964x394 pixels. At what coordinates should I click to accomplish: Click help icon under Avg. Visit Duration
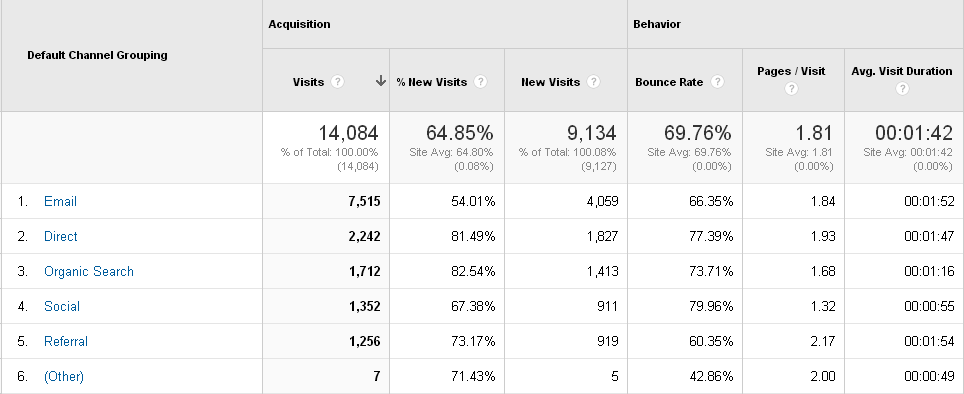(902, 89)
